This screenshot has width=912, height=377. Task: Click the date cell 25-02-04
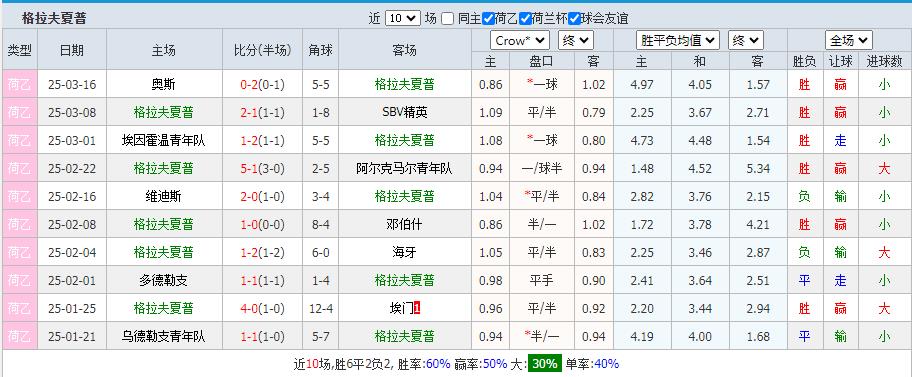click(72, 252)
